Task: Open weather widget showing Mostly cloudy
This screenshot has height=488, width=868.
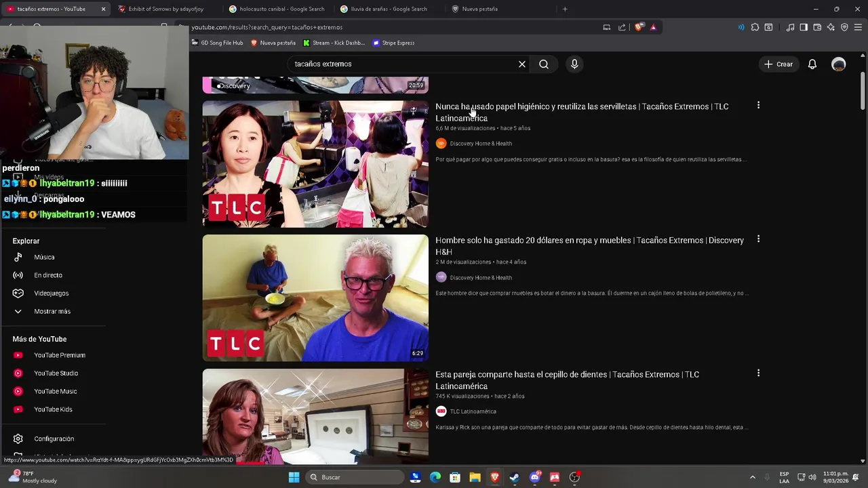Action: 33,477
